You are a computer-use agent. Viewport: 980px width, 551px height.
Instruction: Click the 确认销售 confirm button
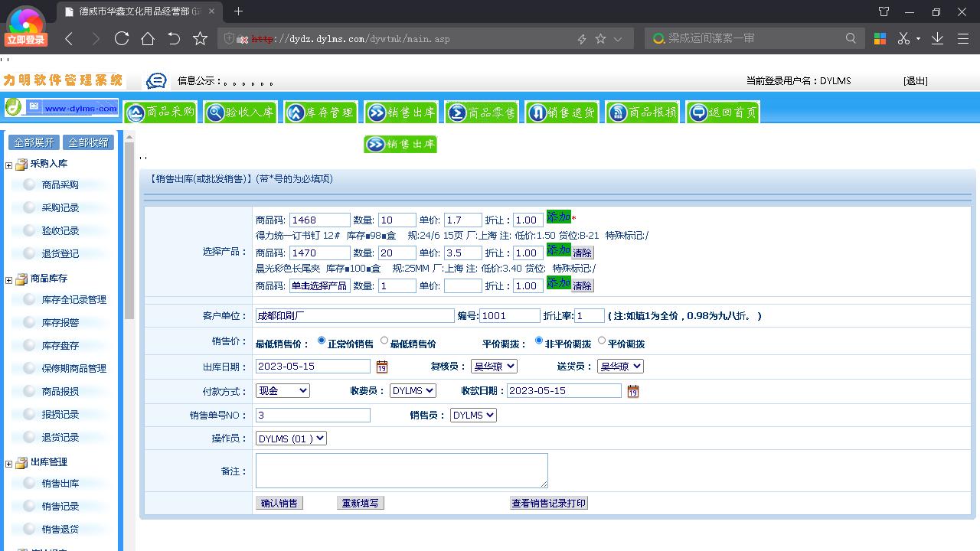click(x=279, y=503)
